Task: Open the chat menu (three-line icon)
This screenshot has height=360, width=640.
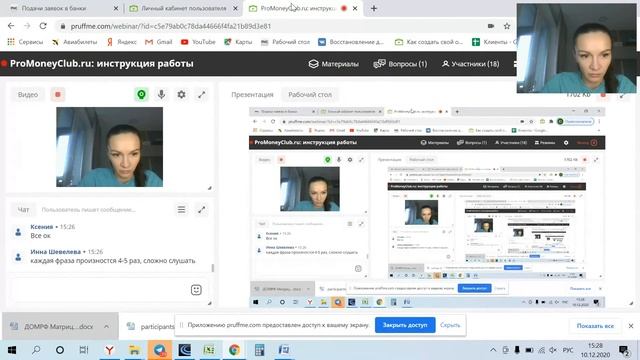Action: point(181,210)
